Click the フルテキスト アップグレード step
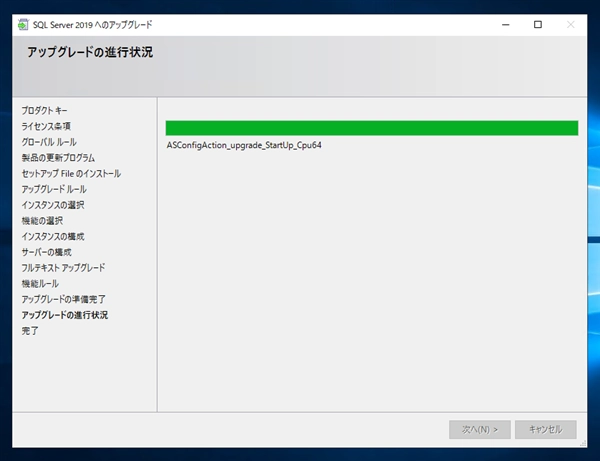 (x=63, y=268)
